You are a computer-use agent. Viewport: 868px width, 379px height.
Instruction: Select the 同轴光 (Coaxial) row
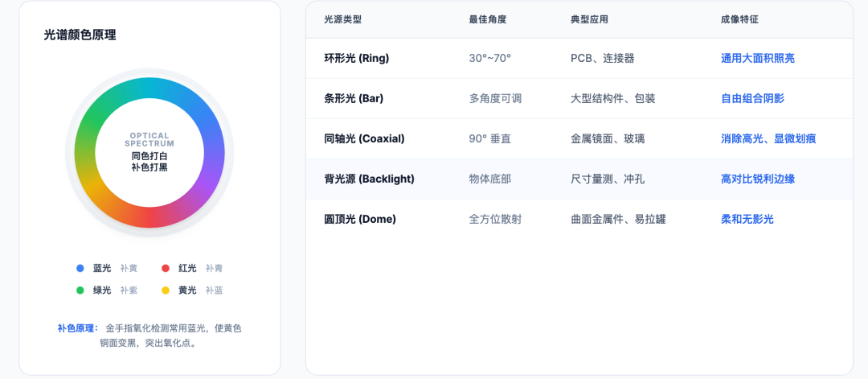click(x=579, y=138)
